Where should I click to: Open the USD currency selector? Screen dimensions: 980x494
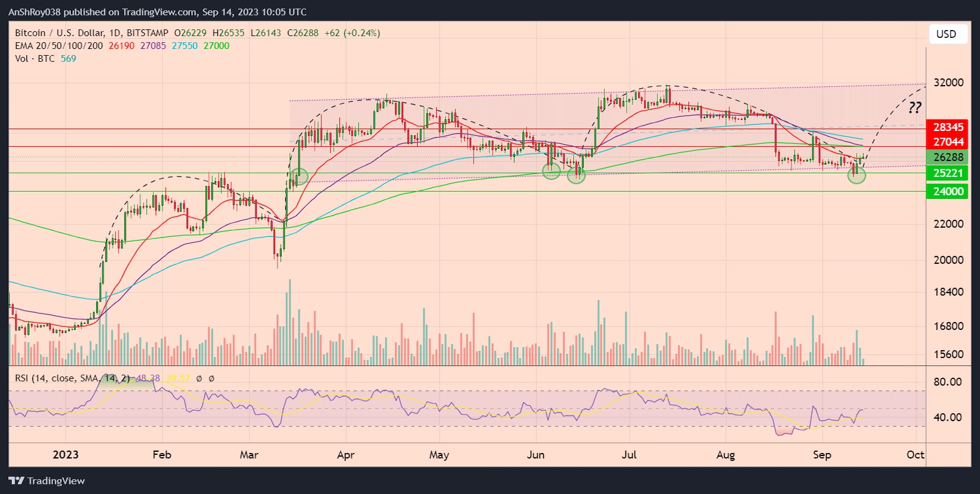pyautogui.click(x=946, y=34)
